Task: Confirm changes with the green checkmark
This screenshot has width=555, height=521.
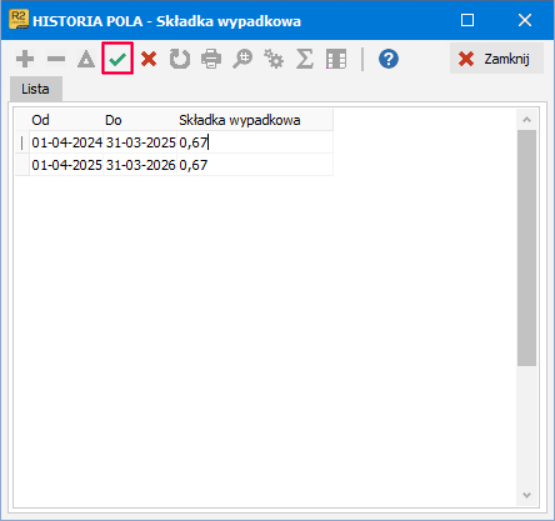Action: (118, 58)
